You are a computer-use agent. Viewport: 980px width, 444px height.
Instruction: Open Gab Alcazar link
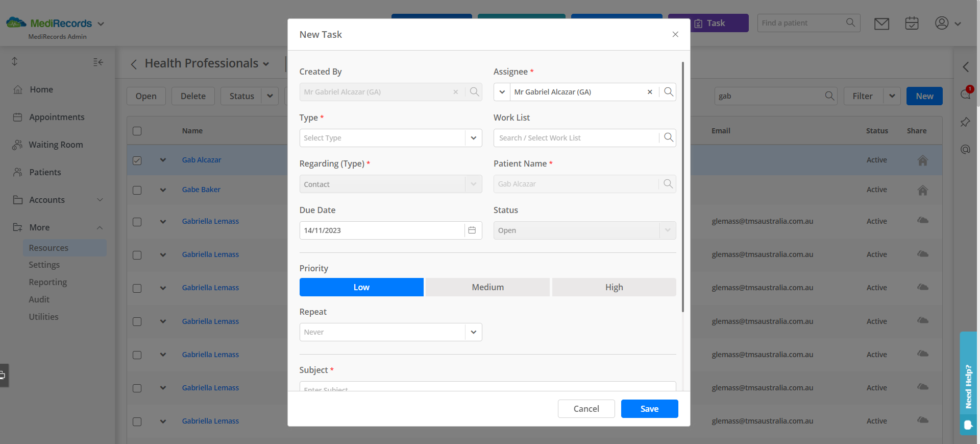click(202, 160)
